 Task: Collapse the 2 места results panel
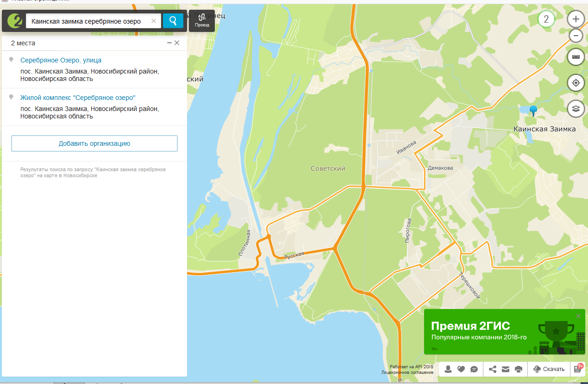click(x=169, y=43)
